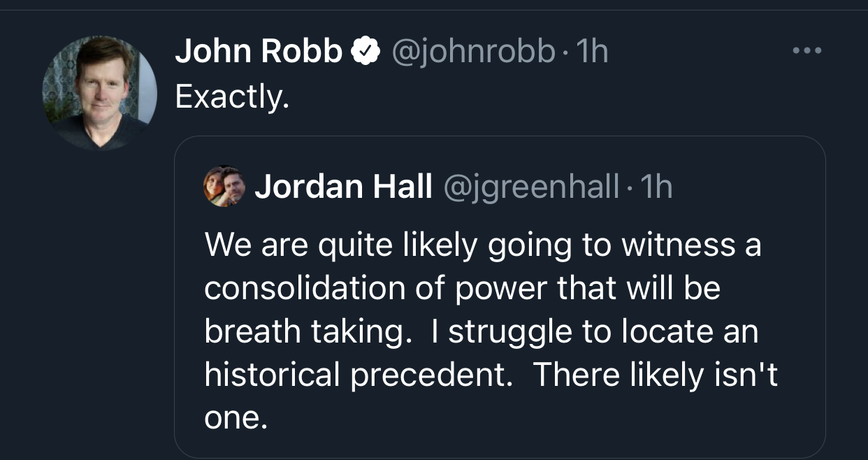The image size is (868, 460).
Task: Click John Robb's verified badge icon
Action: click(x=365, y=52)
